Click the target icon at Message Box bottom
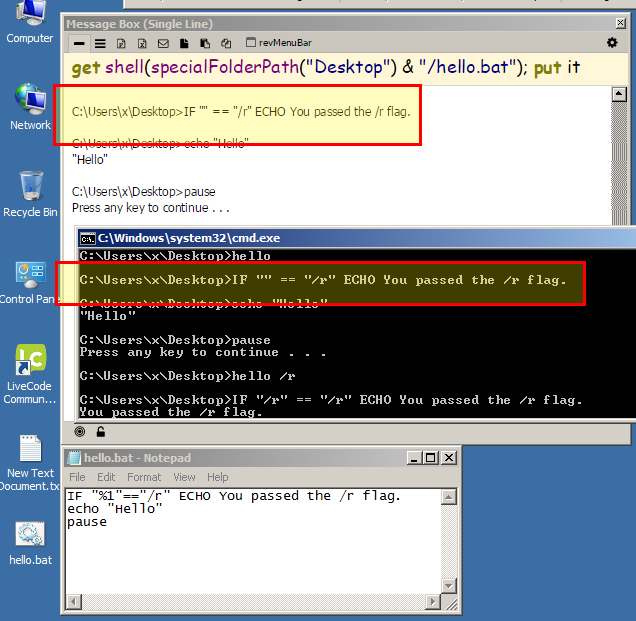 click(80, 432)
